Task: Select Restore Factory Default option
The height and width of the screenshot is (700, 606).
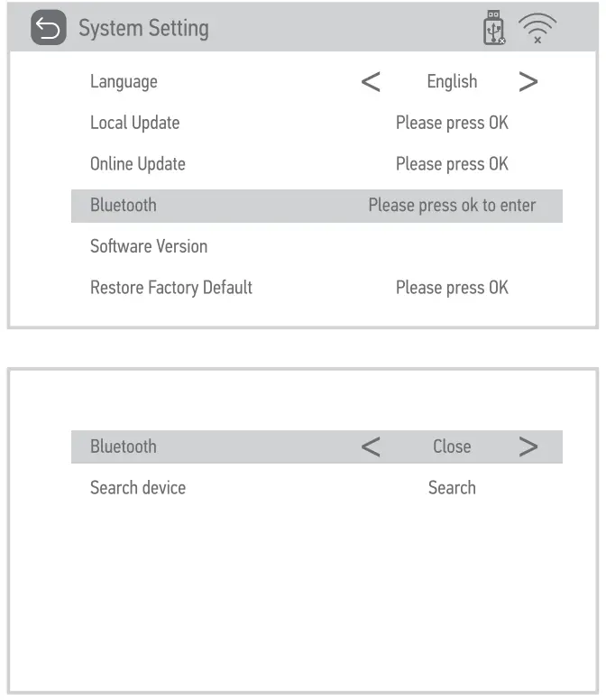Action: point(171,288)
